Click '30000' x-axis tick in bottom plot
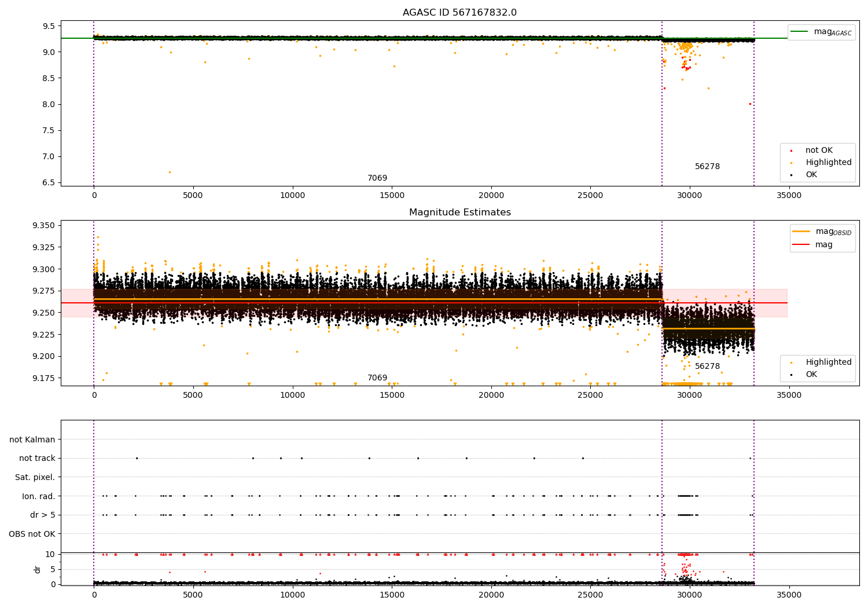 pyautogui.click(x=690, y=595)
